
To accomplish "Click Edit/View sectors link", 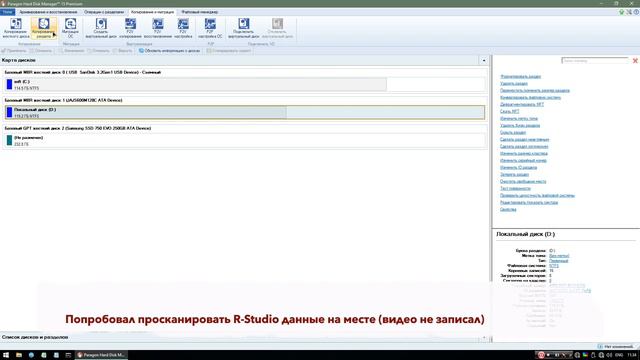I will pos(529,202).
